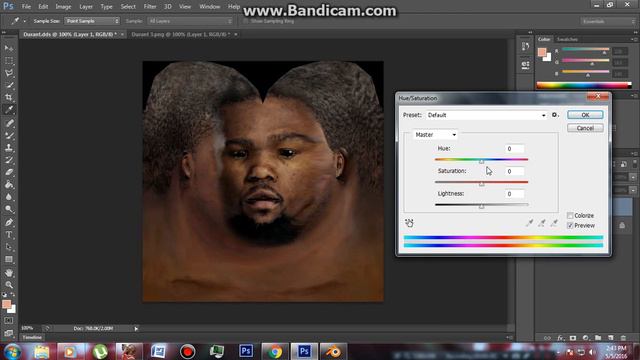Viewport: 640px width, 360px height.
Task: Click the layer style fx icon
Action: [560, 338]
